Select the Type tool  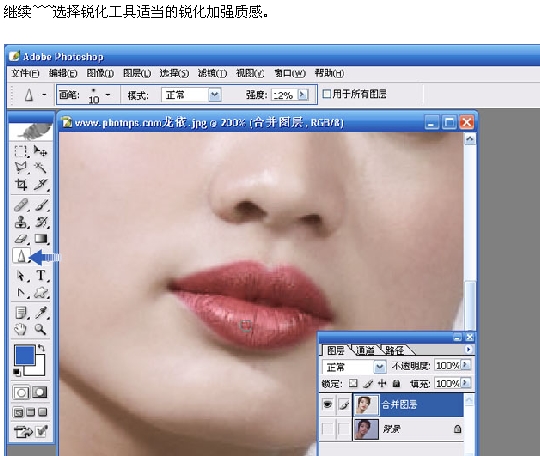tap(41, 276)
